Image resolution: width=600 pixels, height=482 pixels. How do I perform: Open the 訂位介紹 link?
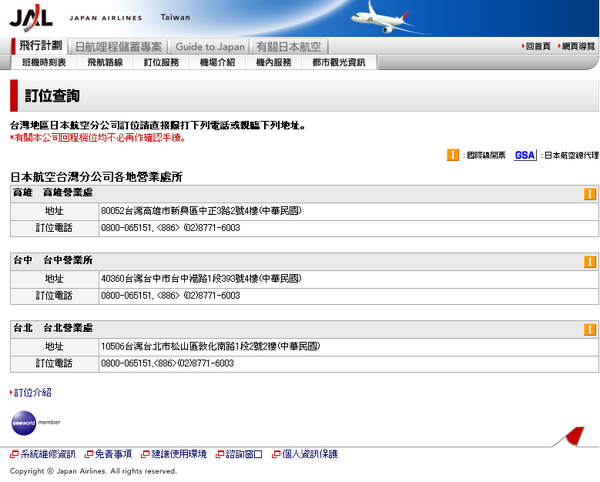pos(31,392)
